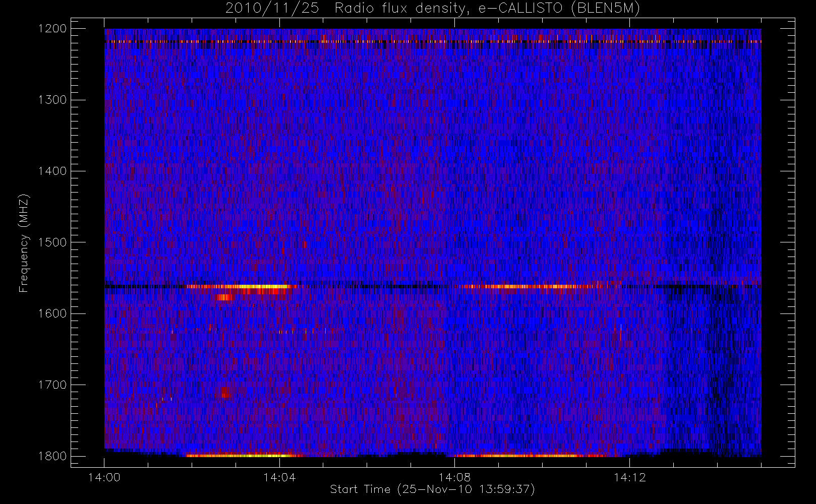Click the 14:12 time tick label
This screenshot has height=504, width=816.
point(629,477)
